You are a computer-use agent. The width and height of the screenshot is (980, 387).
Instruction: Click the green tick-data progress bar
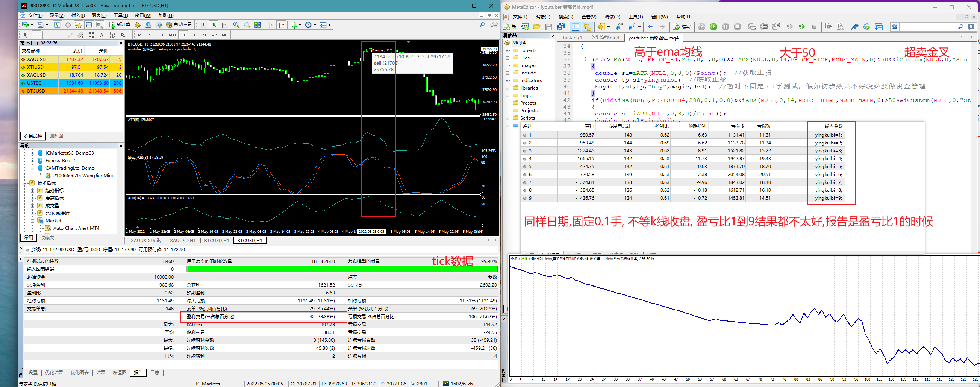click(x=341, y=269)
